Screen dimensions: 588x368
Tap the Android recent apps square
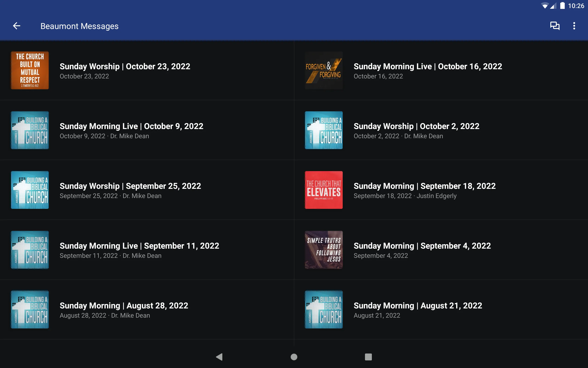coord(368,357)
